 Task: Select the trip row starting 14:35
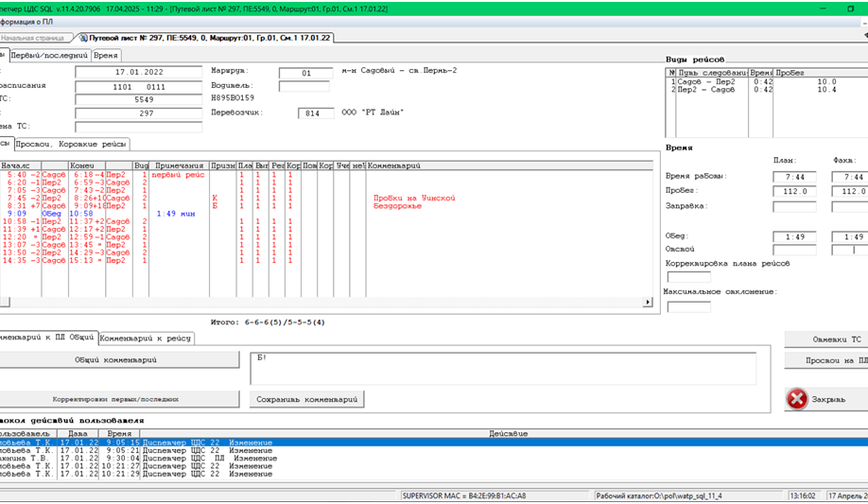(x=326, y=260)
